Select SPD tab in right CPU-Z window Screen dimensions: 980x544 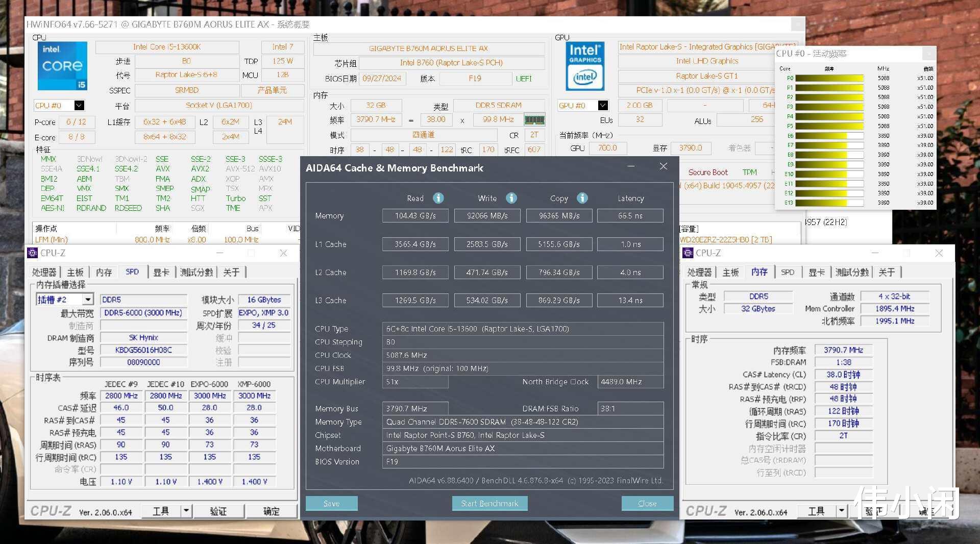[788, 272]
